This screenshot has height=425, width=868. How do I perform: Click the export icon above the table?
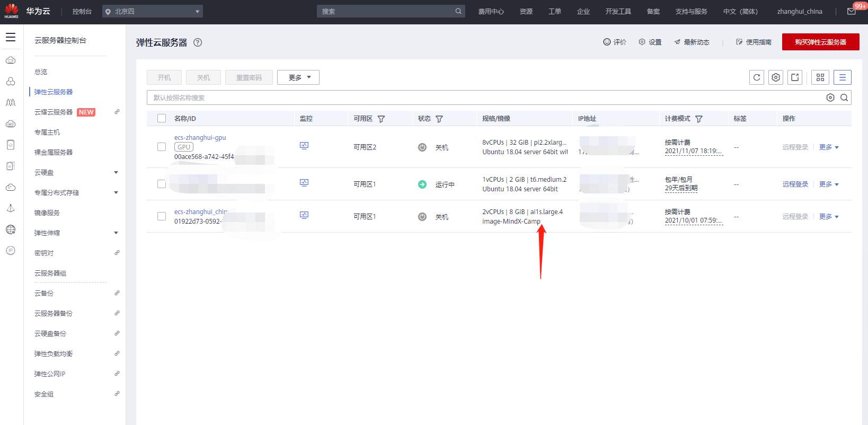click(x=795, y=77)
